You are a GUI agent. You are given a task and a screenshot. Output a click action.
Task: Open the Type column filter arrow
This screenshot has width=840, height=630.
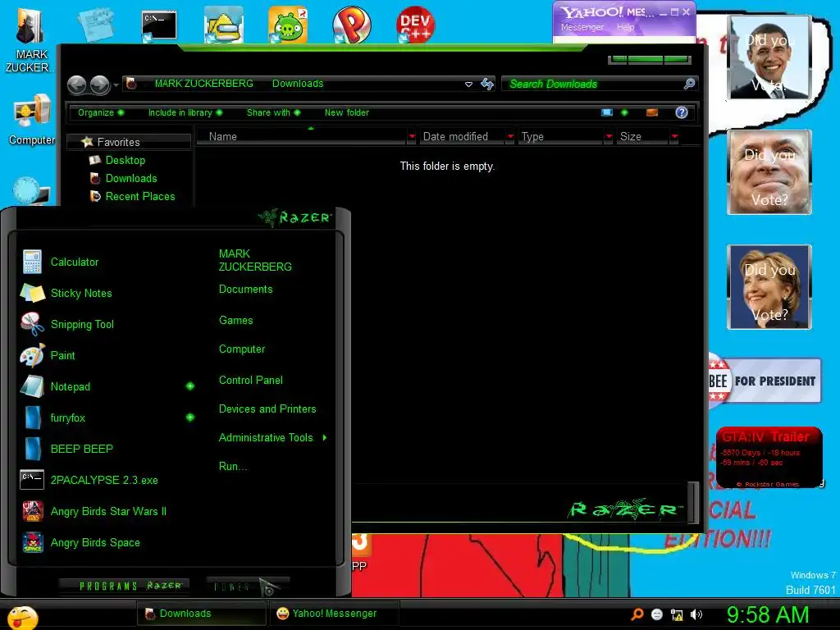tap(609, 137)
